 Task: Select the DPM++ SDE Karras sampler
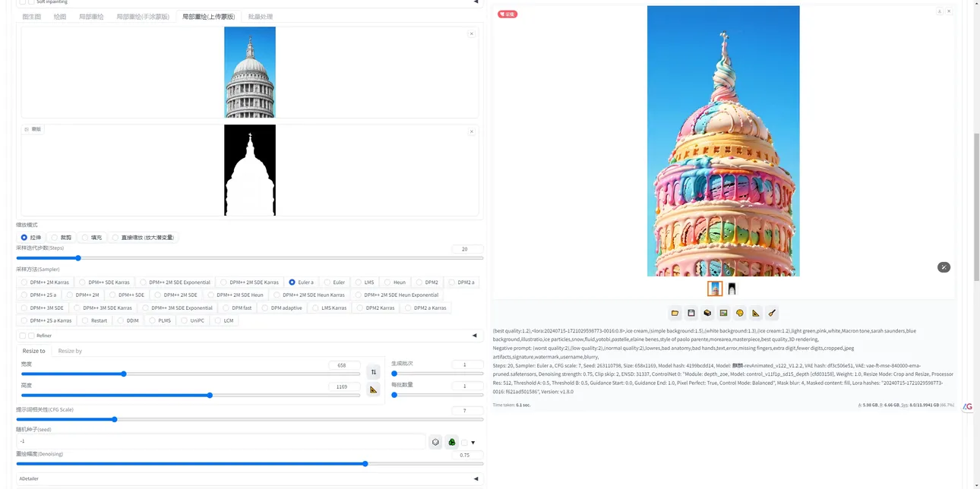click(x=106, y=282)
